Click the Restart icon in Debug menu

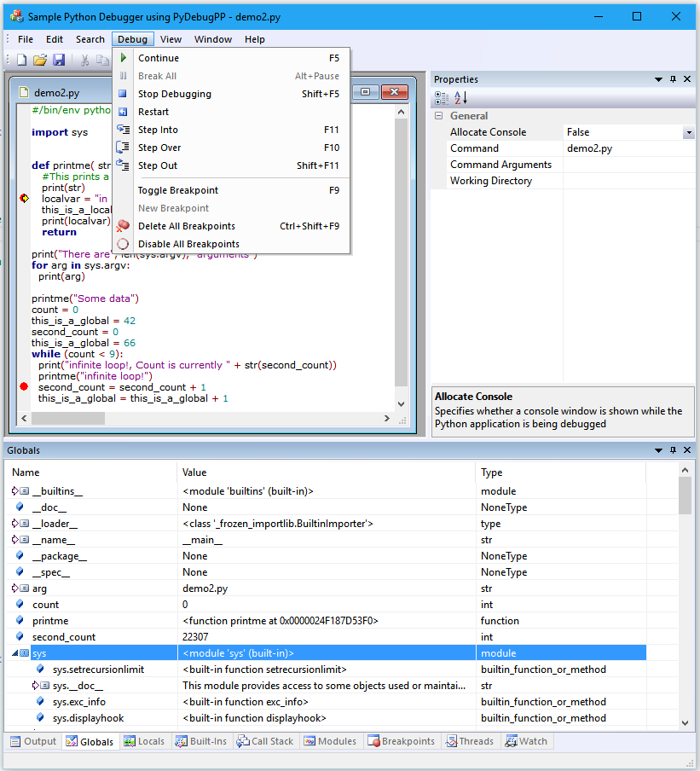tap(123, 112)
